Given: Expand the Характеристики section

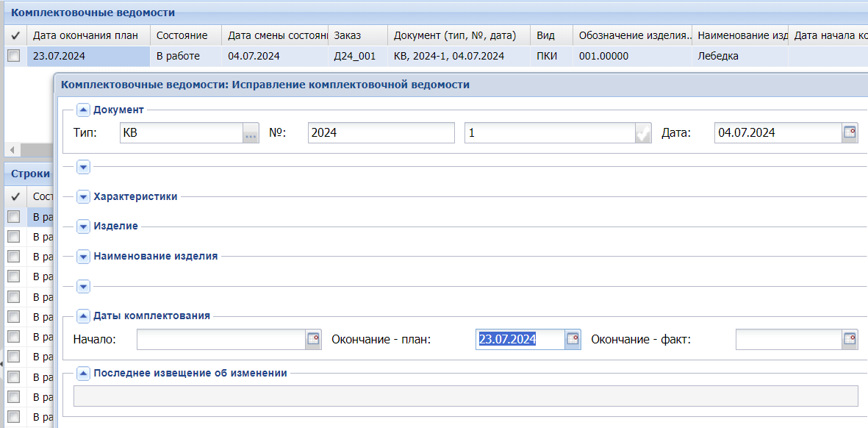Looking at the screenshot, I should [x=83, y=197].
